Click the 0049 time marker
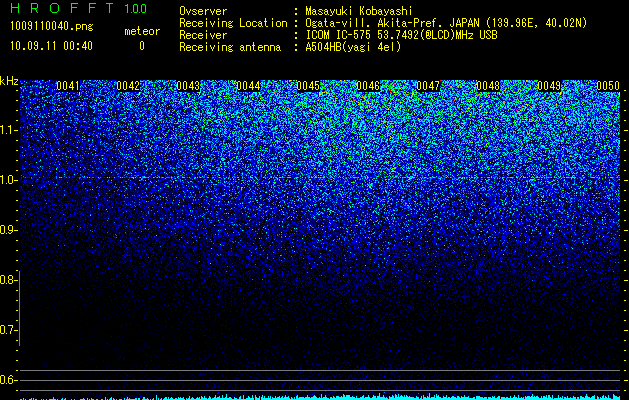Viewport: 629px width, 400px height. coord(549,86)
